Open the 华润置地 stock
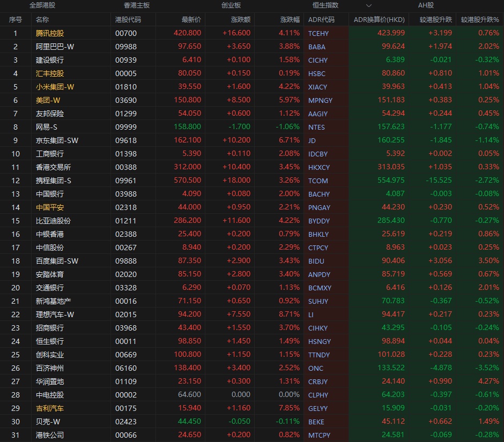 (x=50, y=381)
